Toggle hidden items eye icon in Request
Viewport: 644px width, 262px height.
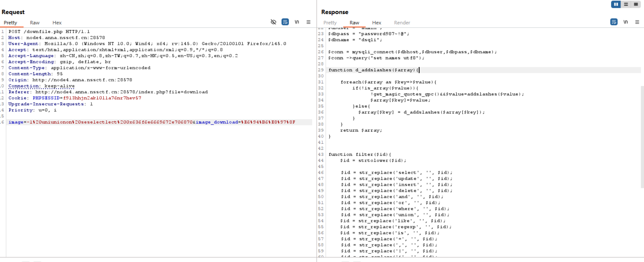tap(273, 22)
